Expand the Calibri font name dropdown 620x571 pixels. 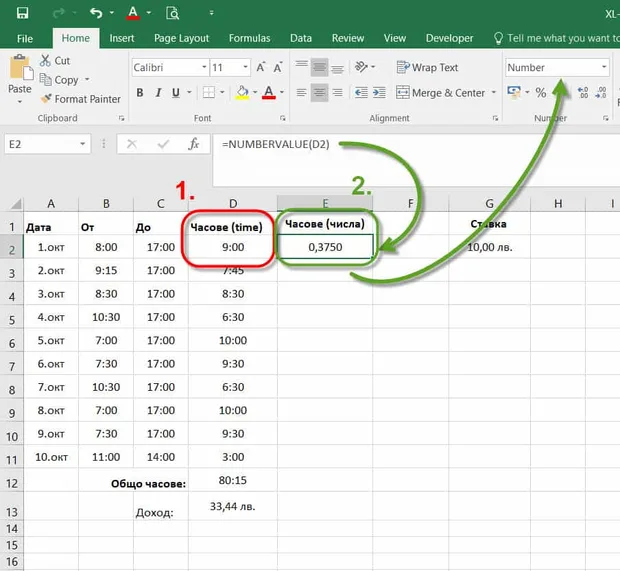tap(204, 67)
